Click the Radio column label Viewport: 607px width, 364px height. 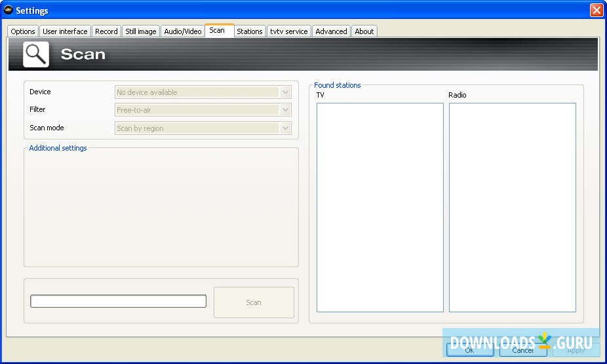pos(458,95)
